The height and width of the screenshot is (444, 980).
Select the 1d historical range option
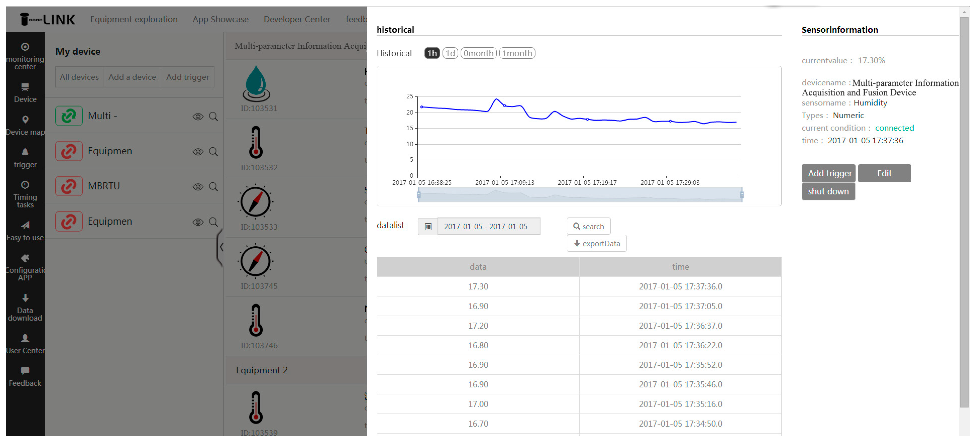point(450,53)
